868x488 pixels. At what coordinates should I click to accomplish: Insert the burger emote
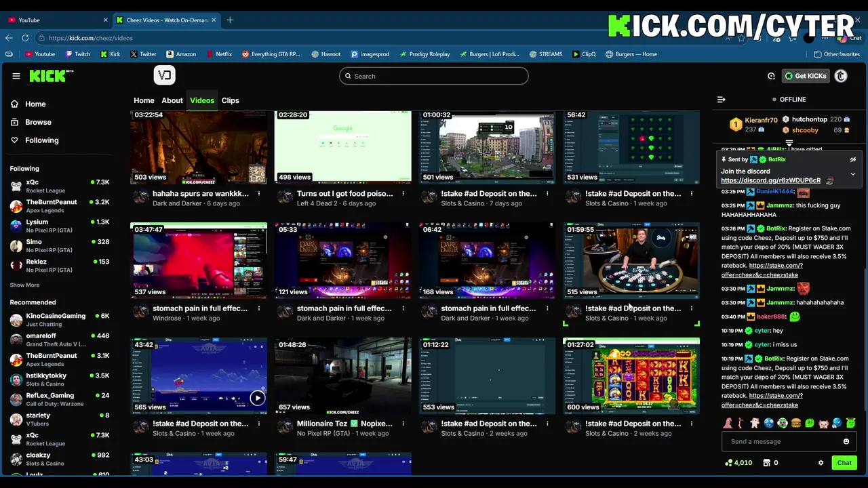pos(796,423)
